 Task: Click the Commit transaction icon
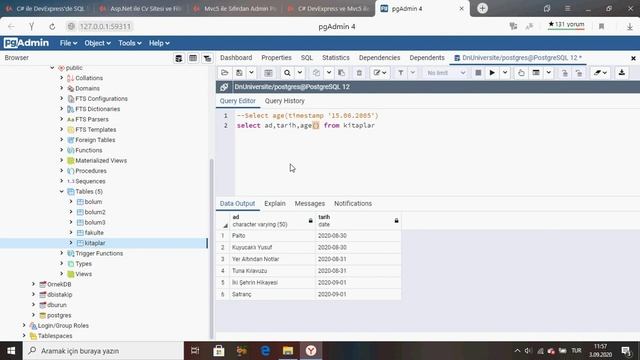coord(565,73)
